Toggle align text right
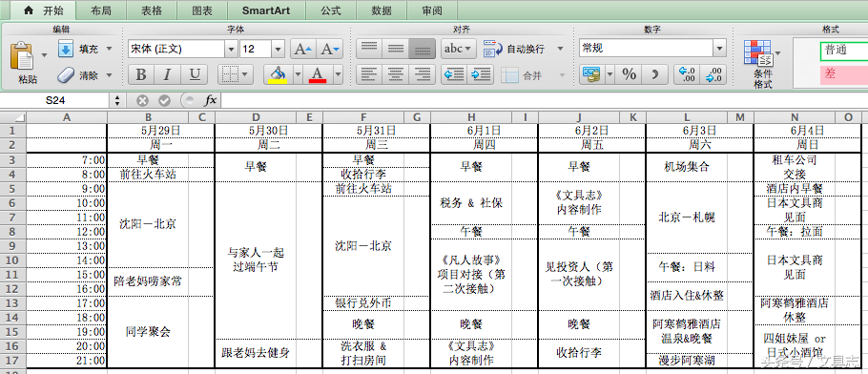The width and height of the screenshot is (868, 374). point(423,74)
